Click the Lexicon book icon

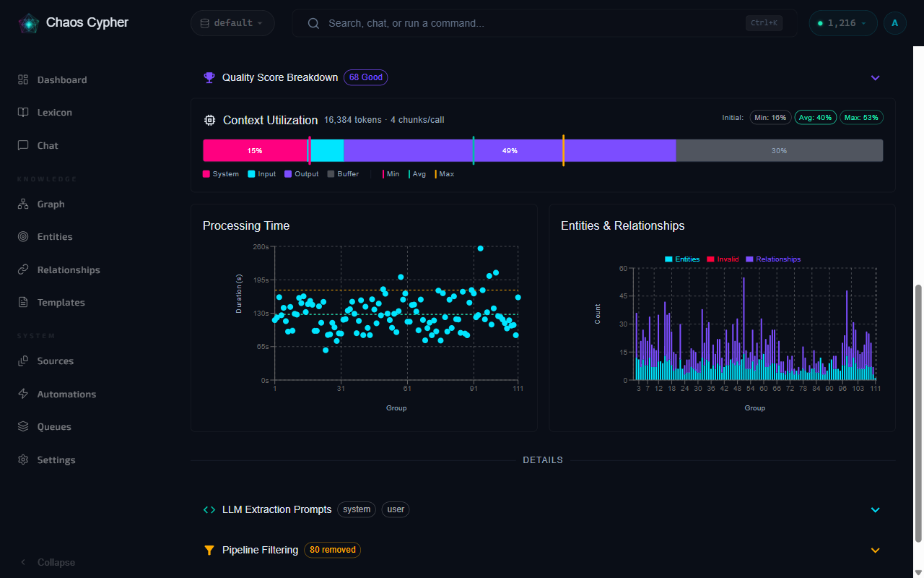[x=23, y=113]
